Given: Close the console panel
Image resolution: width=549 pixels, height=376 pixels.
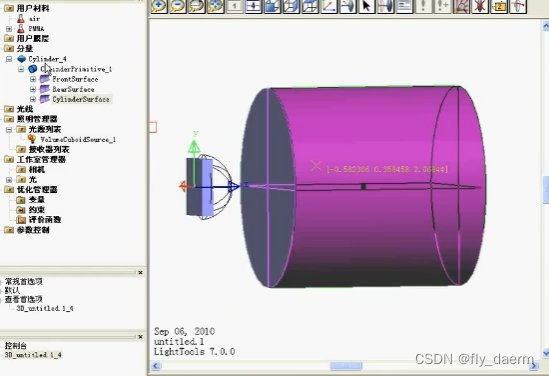Looking at the screenshot, I should coord(140,337).
